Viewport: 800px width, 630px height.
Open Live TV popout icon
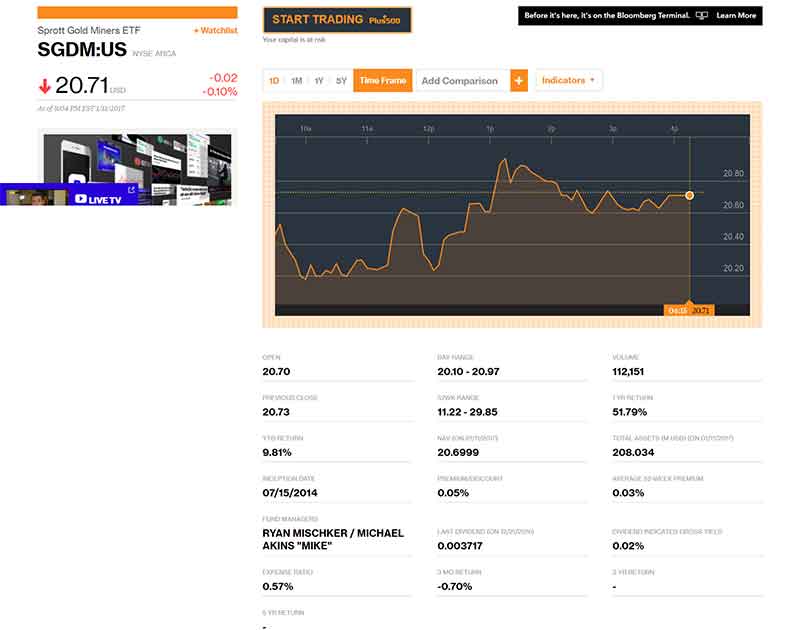coord(130,190)
